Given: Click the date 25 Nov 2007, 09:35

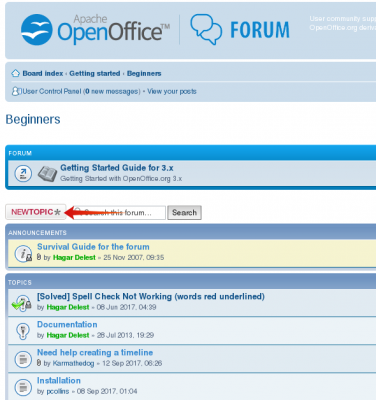Looking at the screenshot, I should 134,257.
